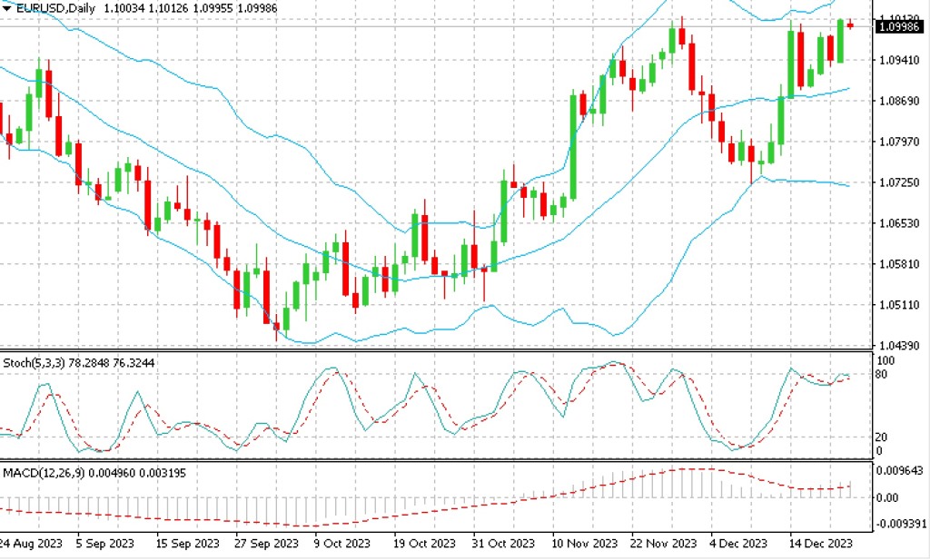
Task: Click the 19 Oct 2023 date label
Action: tap(424, 544)
